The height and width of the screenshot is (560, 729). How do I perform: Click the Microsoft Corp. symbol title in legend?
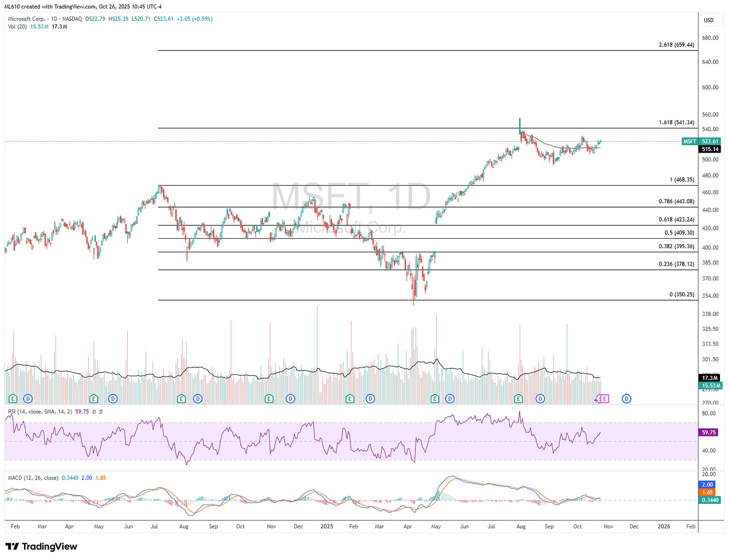[27, 19]
